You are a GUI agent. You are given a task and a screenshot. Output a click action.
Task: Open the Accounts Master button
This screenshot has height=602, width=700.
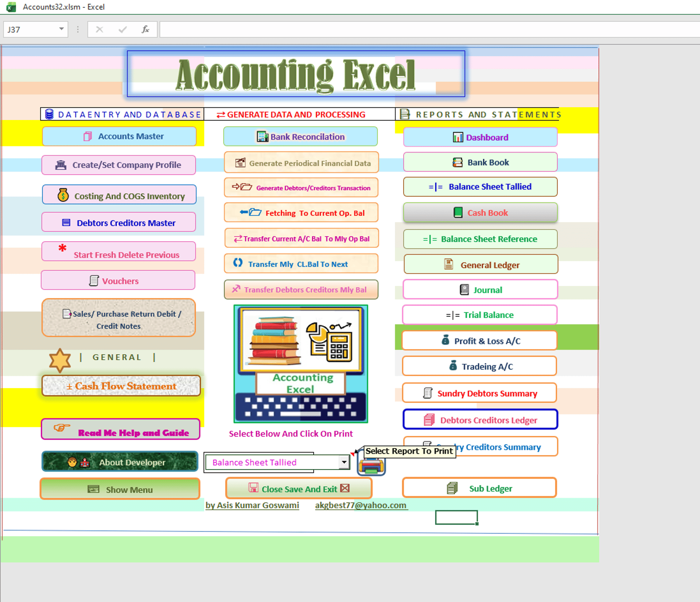click(119, 136)
